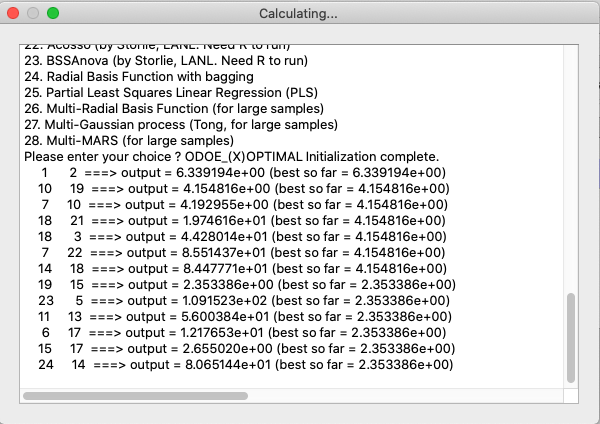Viewport: 600px width, 424px height.
Task: Close the Calculating window with red button
Action: pyautogui.click(x=13, y=13)
